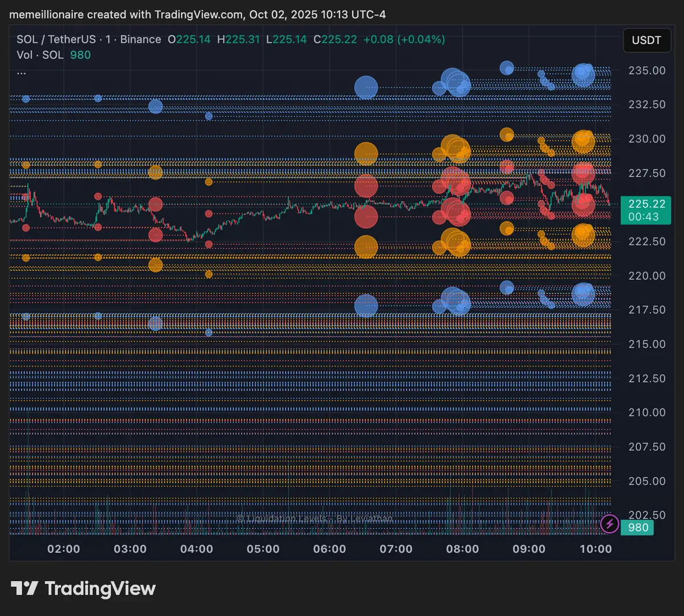Click the 04:00 time axis label
The height and width of the screenshot is (616, 684).
tap(197, 549)
